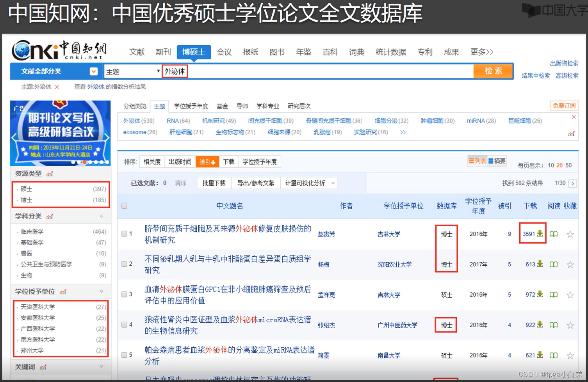Favorite the 简雯 thesis with star
588x382 pixels.
570,355
